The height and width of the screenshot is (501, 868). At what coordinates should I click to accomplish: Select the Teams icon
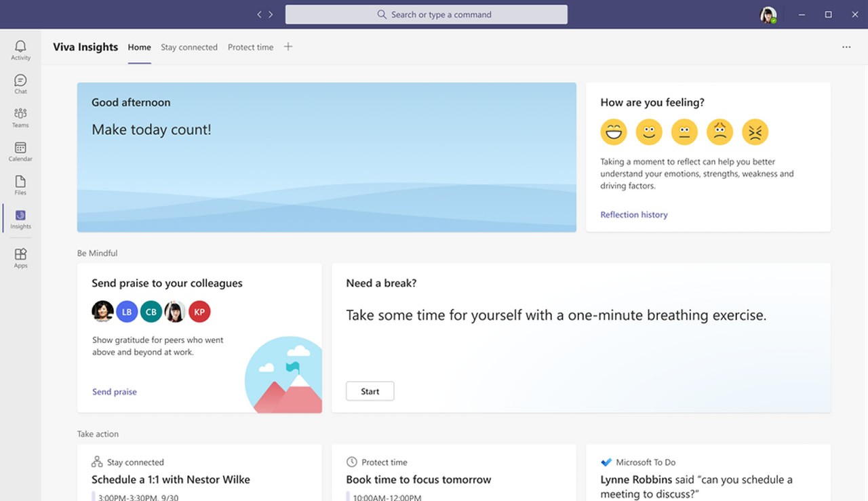[20, 116]
